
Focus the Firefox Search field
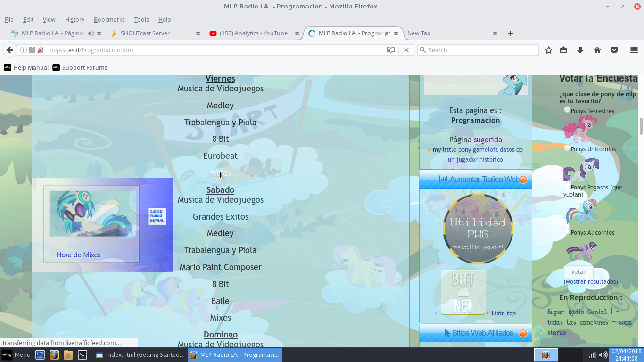(x=478, y=50)
